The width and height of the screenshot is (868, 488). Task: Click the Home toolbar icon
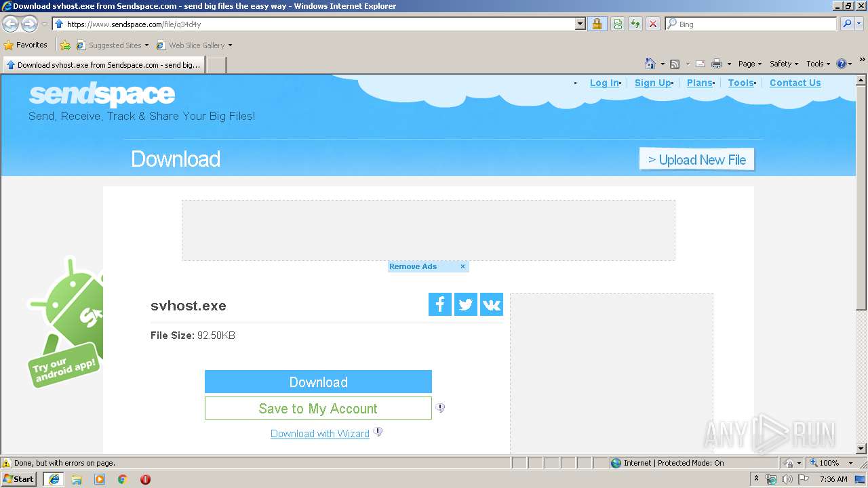click(x=650, y=64)
